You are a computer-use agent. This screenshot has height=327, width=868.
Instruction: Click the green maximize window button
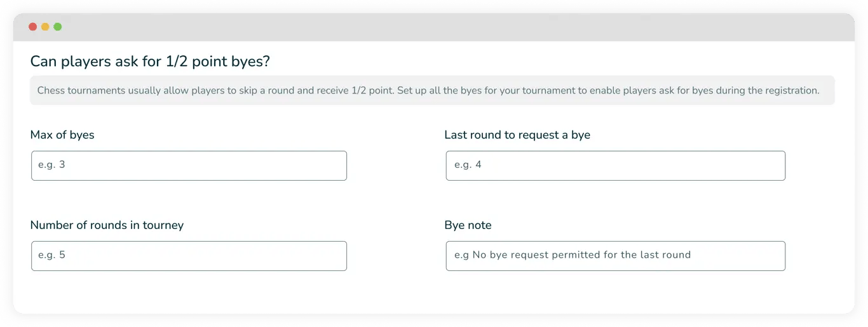click(58, 27)
